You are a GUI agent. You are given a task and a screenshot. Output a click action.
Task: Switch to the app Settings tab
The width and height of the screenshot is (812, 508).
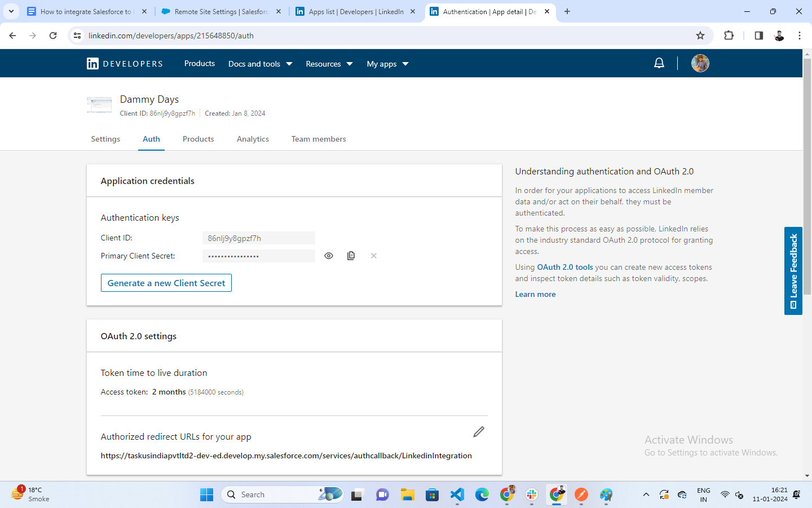(x=105, y=139)
